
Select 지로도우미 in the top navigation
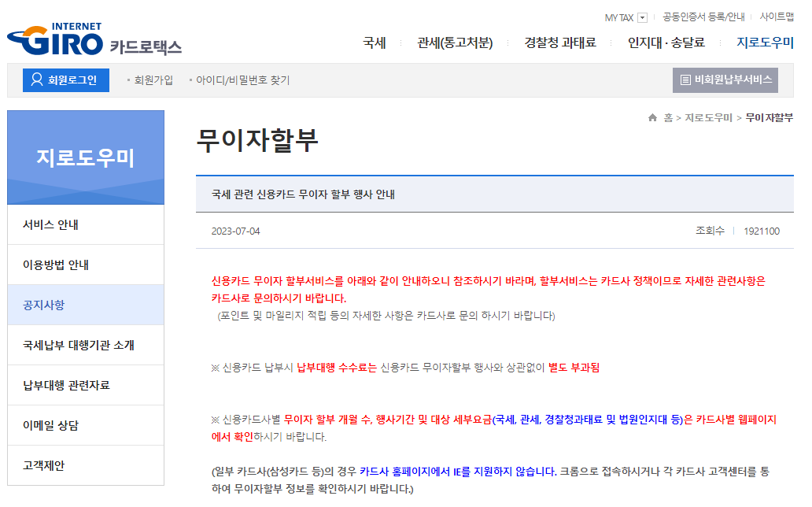pyautogui.click(x=763, y=43)
